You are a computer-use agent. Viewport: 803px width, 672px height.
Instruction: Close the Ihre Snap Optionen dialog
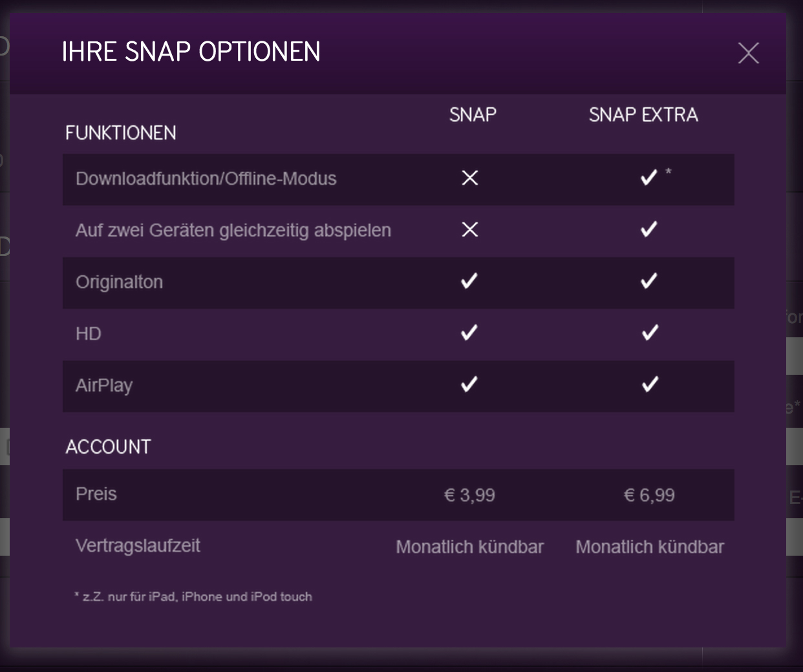pos(748,53)
